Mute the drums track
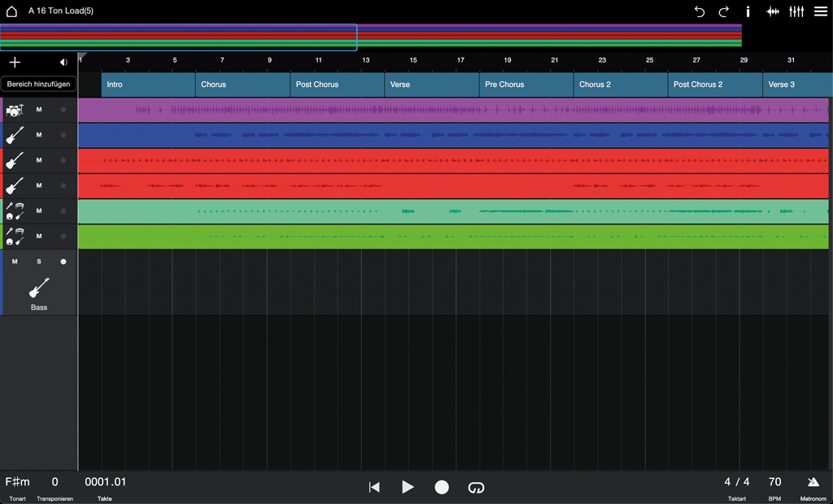Screen dimensions: 833x504 point(39,110)
